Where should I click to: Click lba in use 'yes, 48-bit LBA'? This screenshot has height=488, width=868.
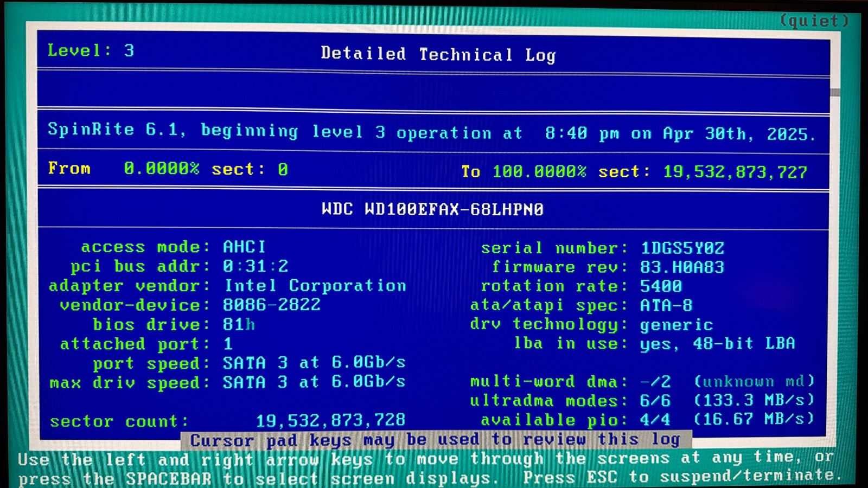click(x=717, y=344)
